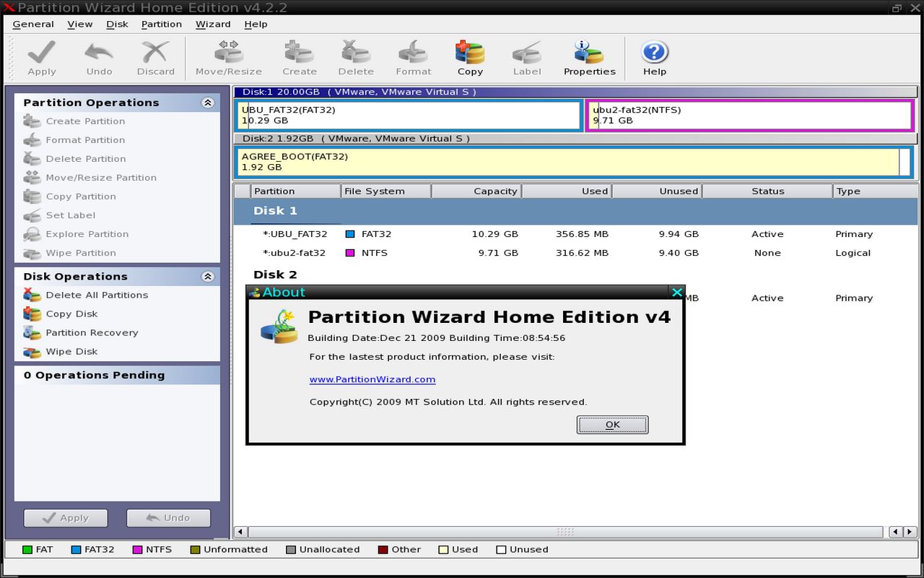Viewport: 924px width, 578px height.
Task: Select Delete All Partitions in sidebar
Action: pyautogui.click(x=96, y=295)
